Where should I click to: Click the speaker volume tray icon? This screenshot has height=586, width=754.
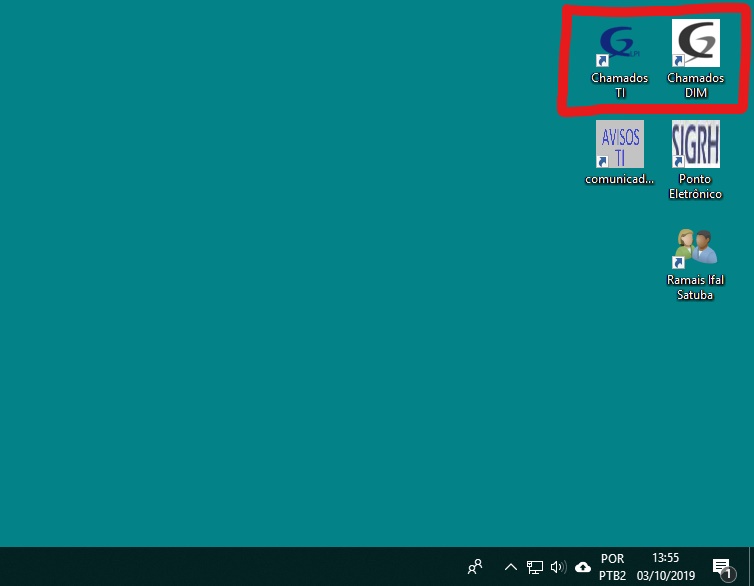(x=558, y=567)
